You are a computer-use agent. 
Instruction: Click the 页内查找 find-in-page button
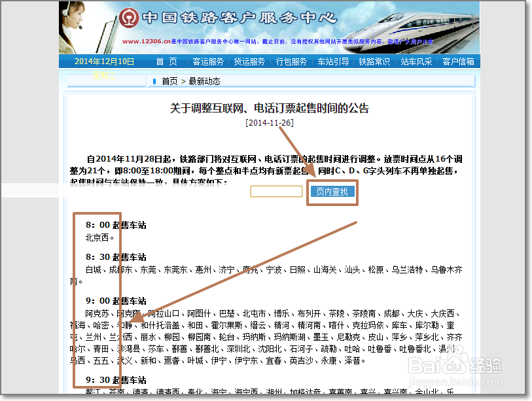(332, 191)
